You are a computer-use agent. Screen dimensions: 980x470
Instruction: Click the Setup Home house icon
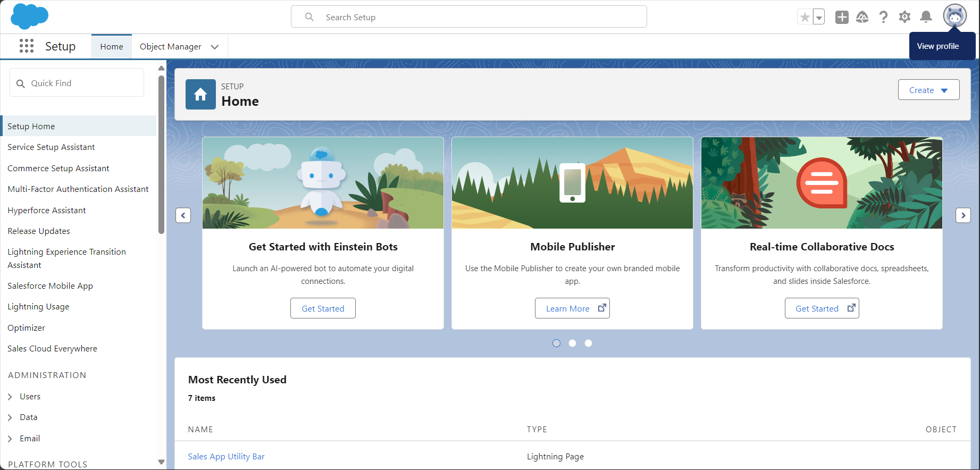[x=200, y=94]
